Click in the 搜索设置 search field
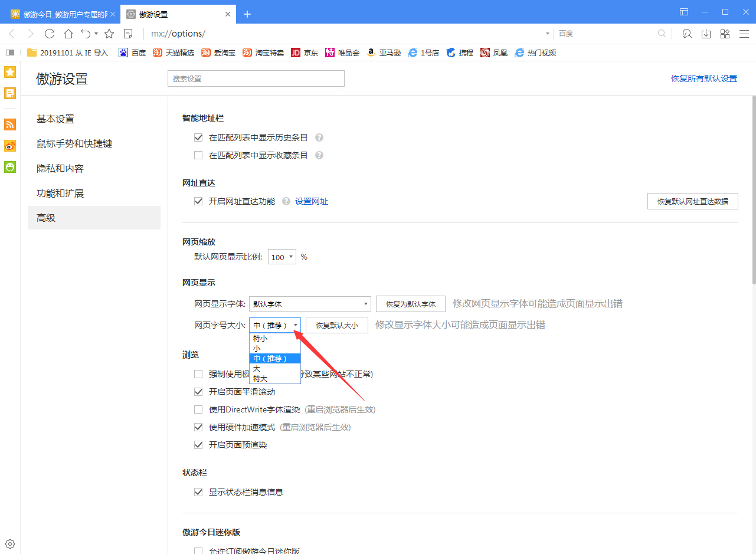Image resolution: width=756 pixels, height=554 pixels. click(256, 78)
